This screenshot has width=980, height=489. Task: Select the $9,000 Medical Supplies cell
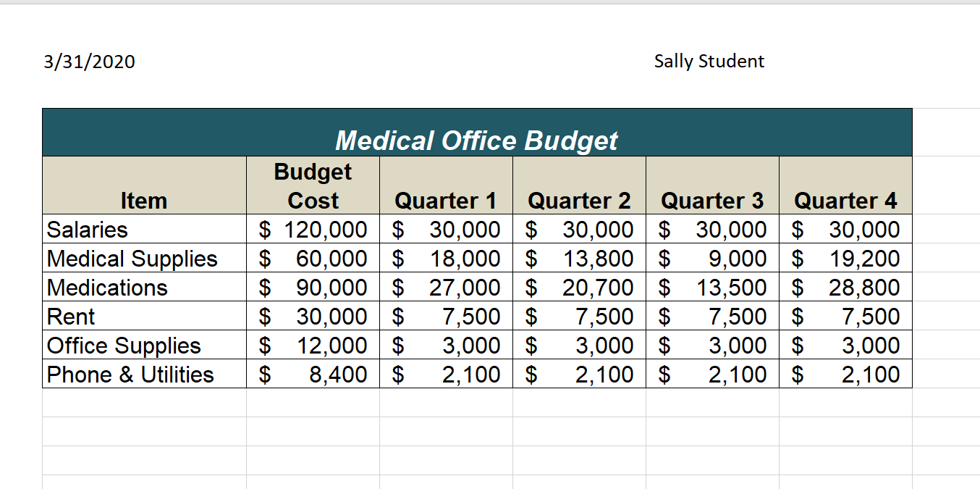coord(712,259)
